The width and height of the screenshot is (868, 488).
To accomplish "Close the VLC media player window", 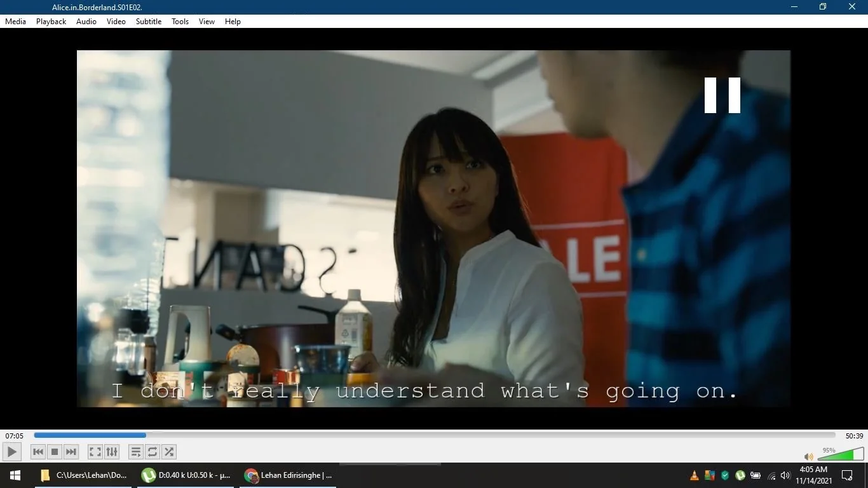I will coord(852,7).
